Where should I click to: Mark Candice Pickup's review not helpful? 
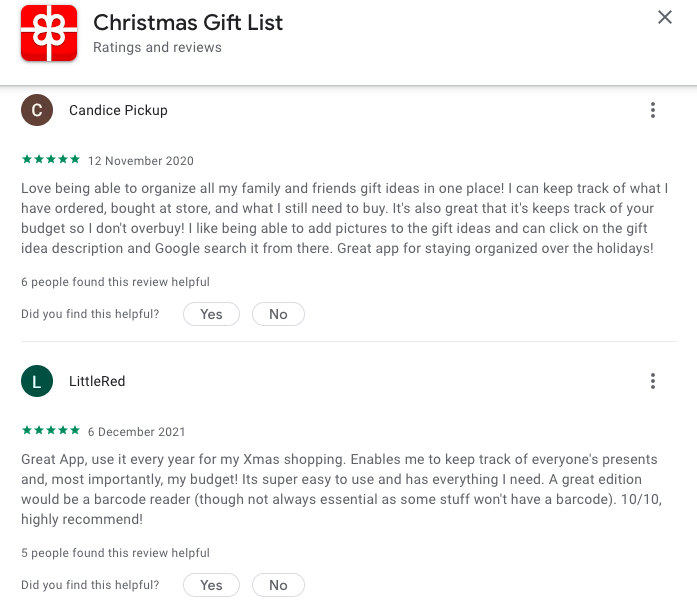tap(278, 314)
